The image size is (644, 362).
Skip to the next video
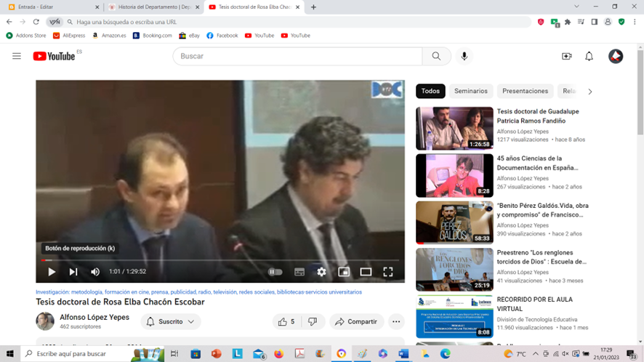coord(73,272)
